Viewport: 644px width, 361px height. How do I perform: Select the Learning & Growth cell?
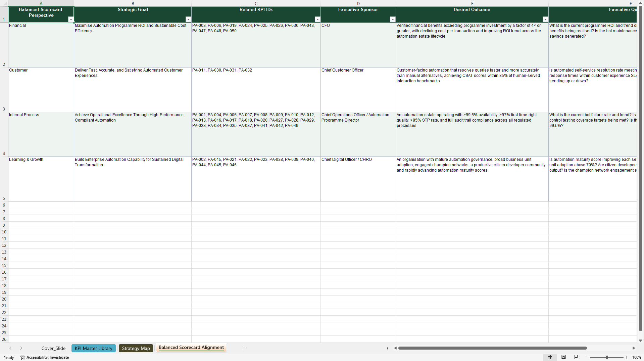41,179
